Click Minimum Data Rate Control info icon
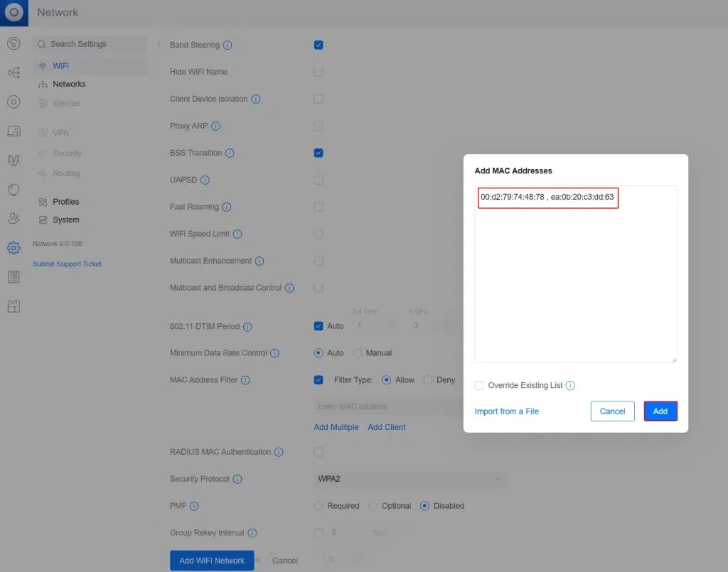Image resolution: width=728 pixels, height=572 pixels. 275,353
